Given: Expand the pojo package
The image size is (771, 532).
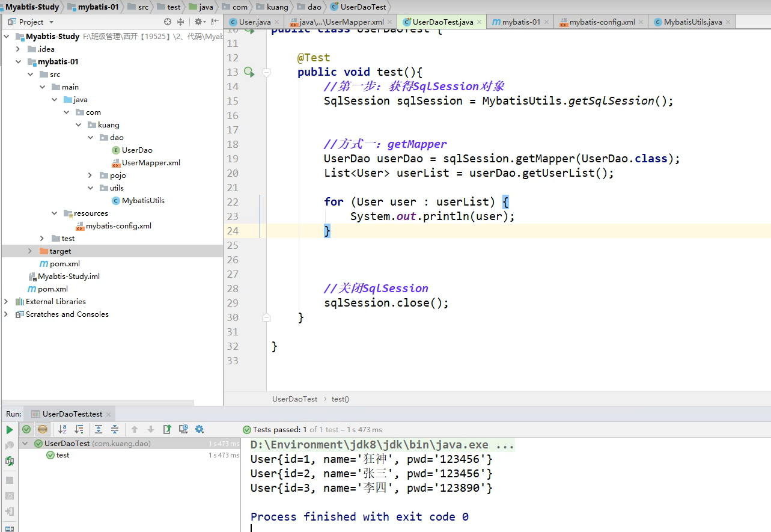Looking at the screenshot, I should (90, 175).
